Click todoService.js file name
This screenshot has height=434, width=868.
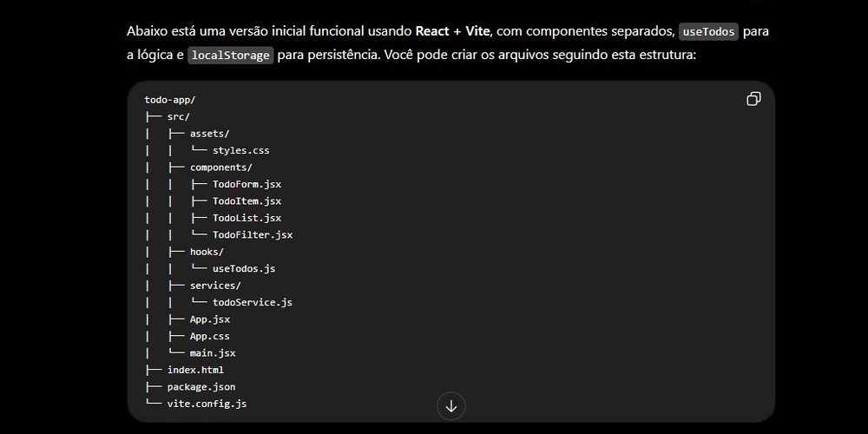253,302
